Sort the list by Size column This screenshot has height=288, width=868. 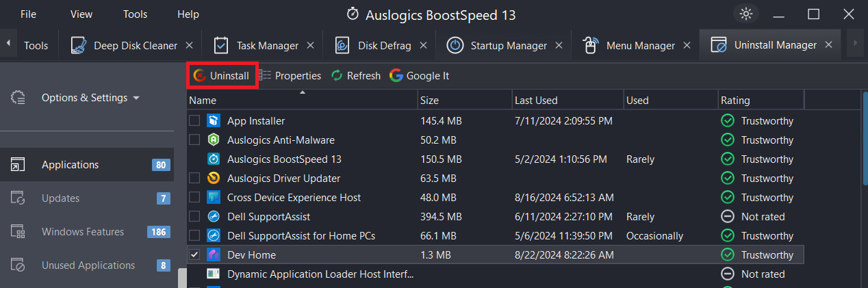tap(465, 100)
